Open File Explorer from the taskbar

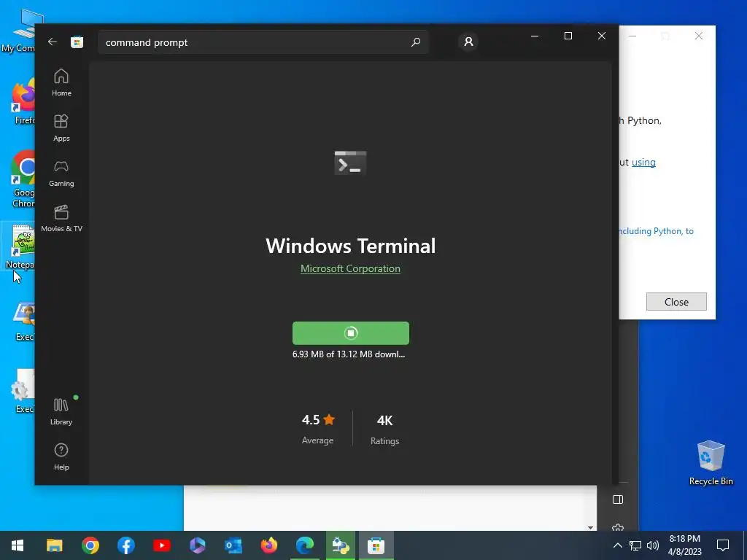pos(54,545)
